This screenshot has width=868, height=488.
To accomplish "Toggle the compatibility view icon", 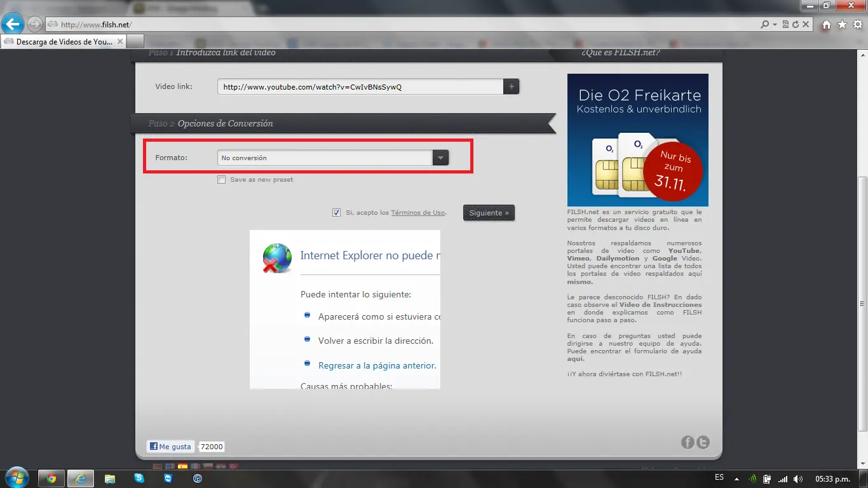I will [x=786, y=25].
